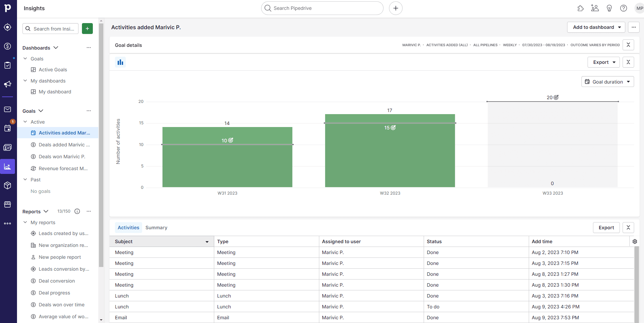Open Deals from the dollar icon in sidebar
Viewport: 644px width, 323px height.
[x=7, y=46]
